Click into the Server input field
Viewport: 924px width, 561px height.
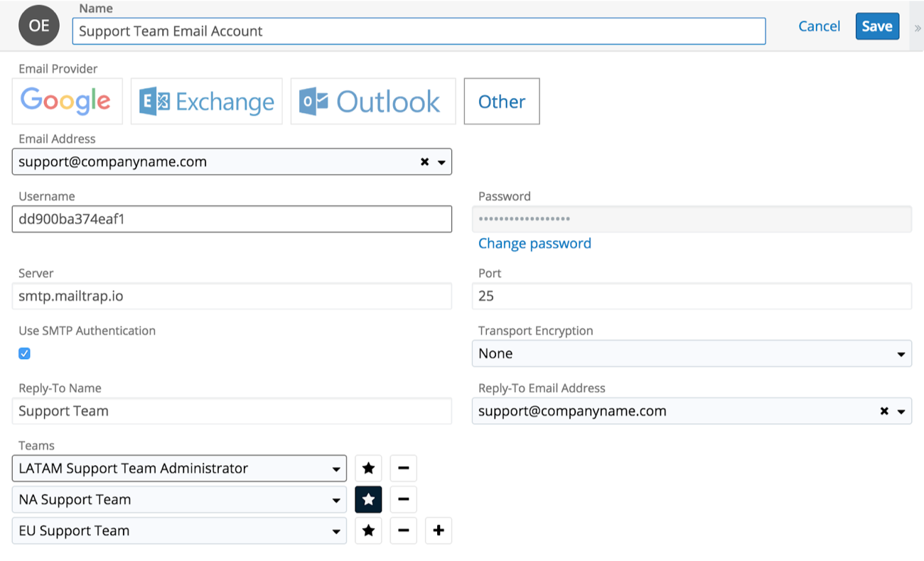click(x=232, y=296)
